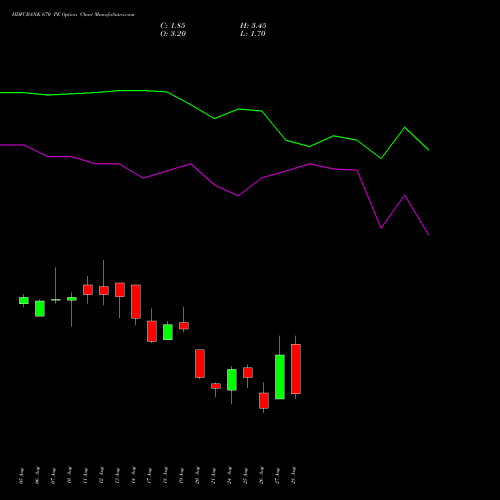Click the close value C: 1.85
The height and width of the screenshot is (500, 500).
173,26
